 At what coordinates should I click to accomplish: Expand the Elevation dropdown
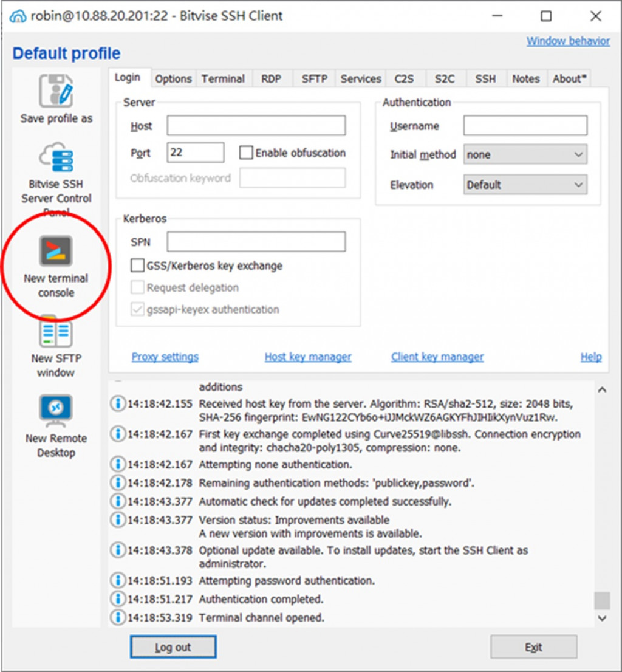tap(525, 185)
